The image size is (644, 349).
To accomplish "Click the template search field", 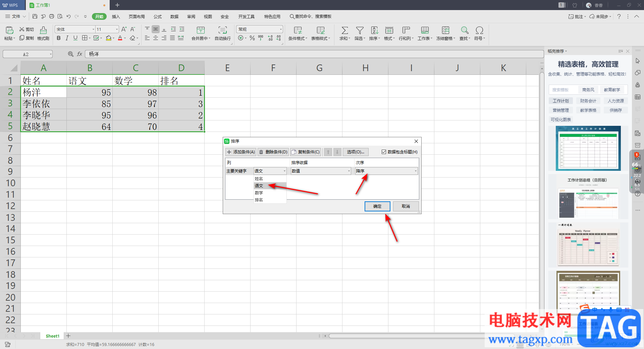I will point(563,90).
